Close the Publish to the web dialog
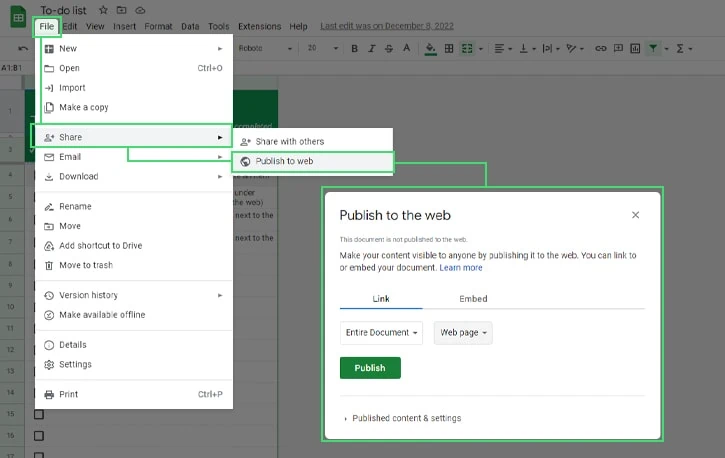The height and width of the screenshot is (458, 725). pos(635,215)
